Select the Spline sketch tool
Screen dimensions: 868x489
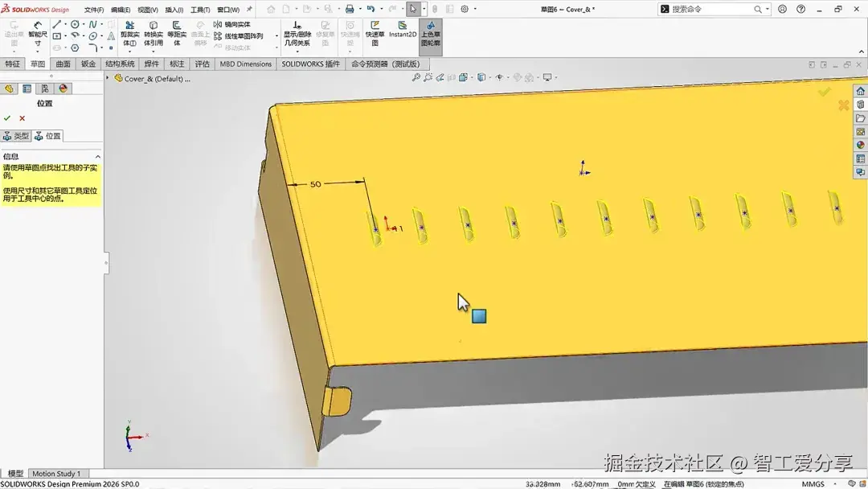92,24
